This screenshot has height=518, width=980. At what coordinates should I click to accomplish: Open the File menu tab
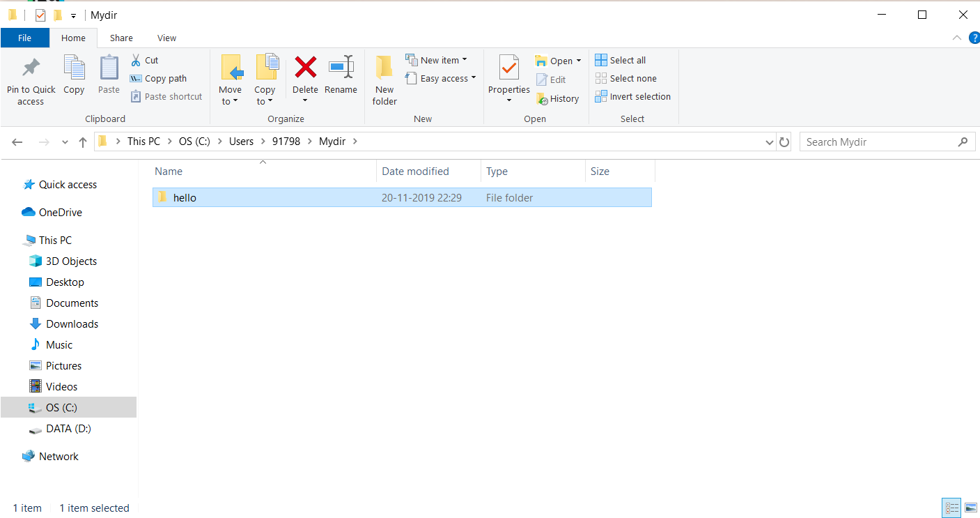point(24,38)
